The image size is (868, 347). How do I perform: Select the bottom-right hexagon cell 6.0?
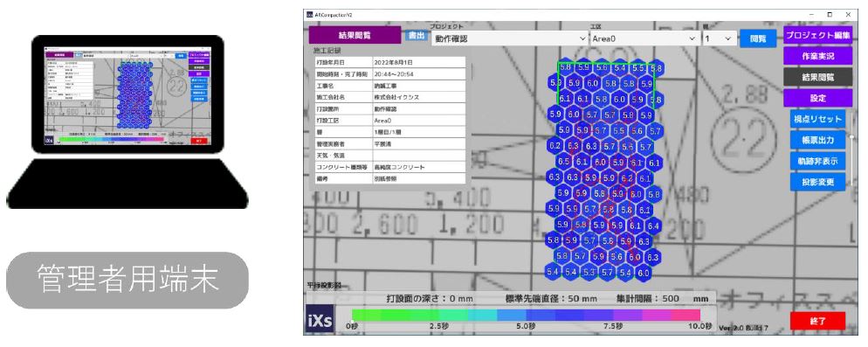click(x=644, y=272)
